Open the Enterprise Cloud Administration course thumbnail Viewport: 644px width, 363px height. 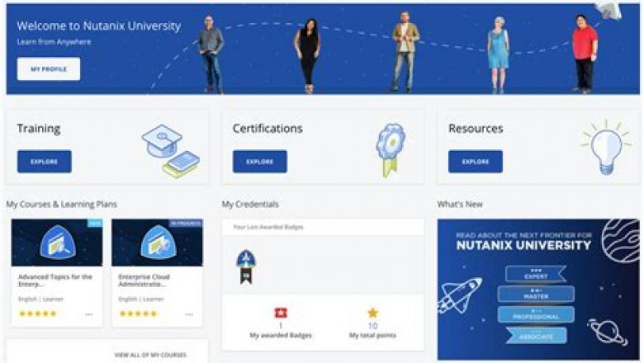[x=157, y=243]
